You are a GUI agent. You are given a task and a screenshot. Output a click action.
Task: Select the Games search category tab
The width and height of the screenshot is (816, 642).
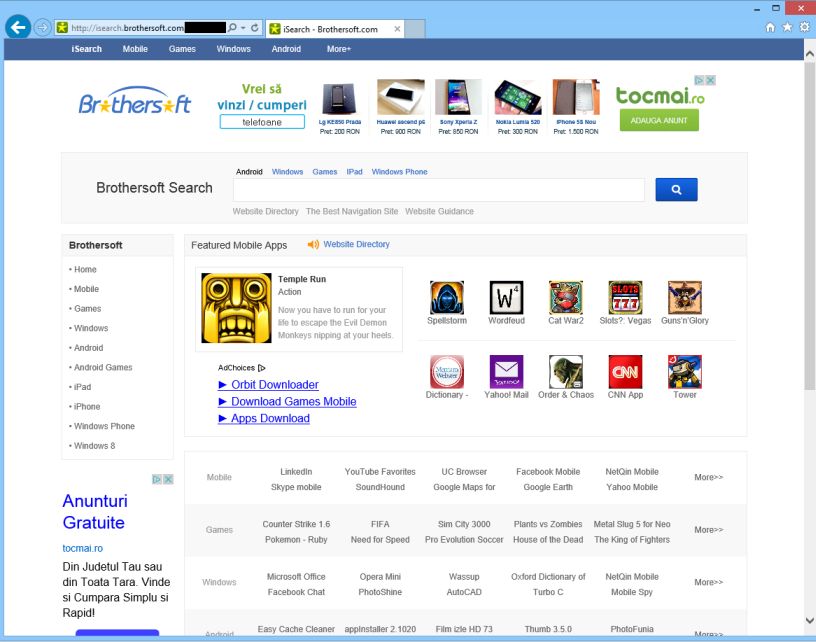(325, 172)
